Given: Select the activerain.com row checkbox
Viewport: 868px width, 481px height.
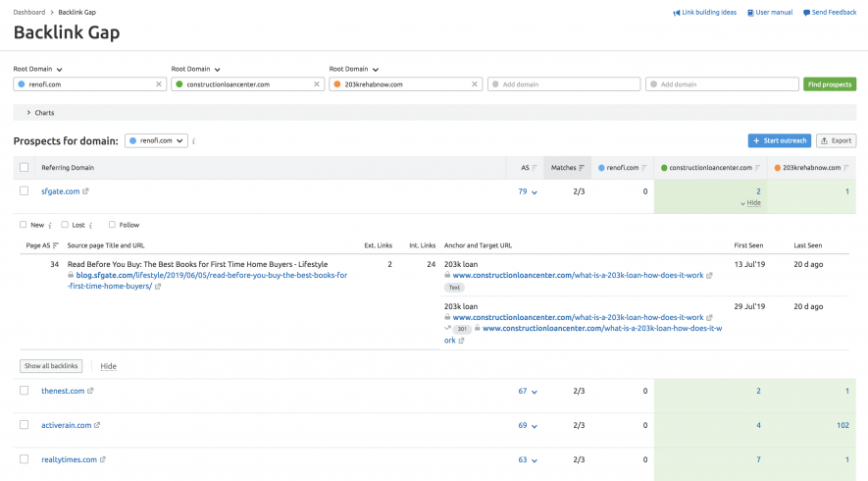Looking at the screenshot, I should pyautogui.click(x=24, y=424).
